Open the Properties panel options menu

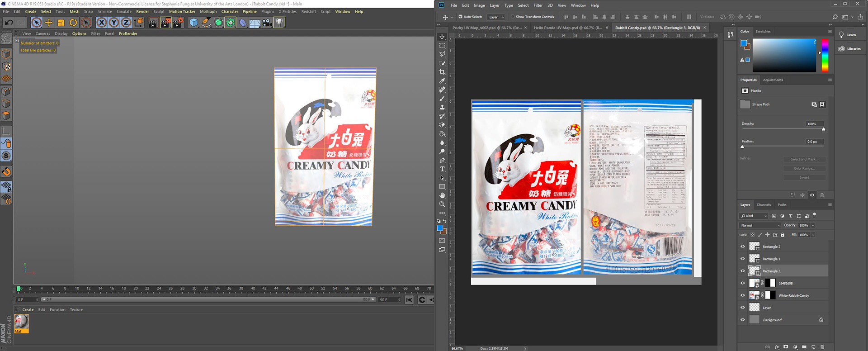coord(830,80)
